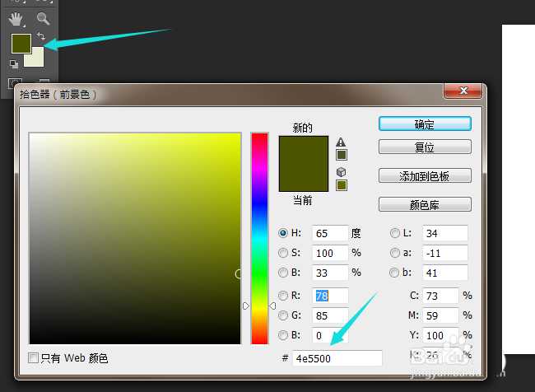Click the G field showing 85
Image resolution: width=535 pixels, height=392 pixels.
[330, 315]
